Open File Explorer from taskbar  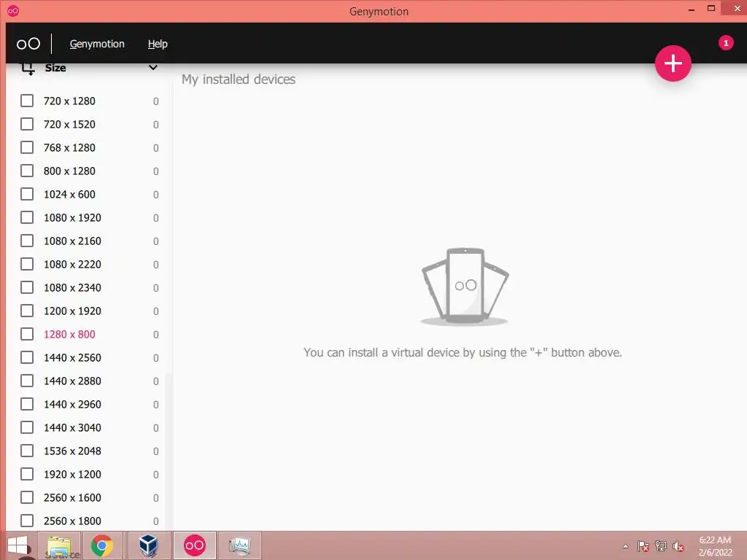(x=60, y=545)
